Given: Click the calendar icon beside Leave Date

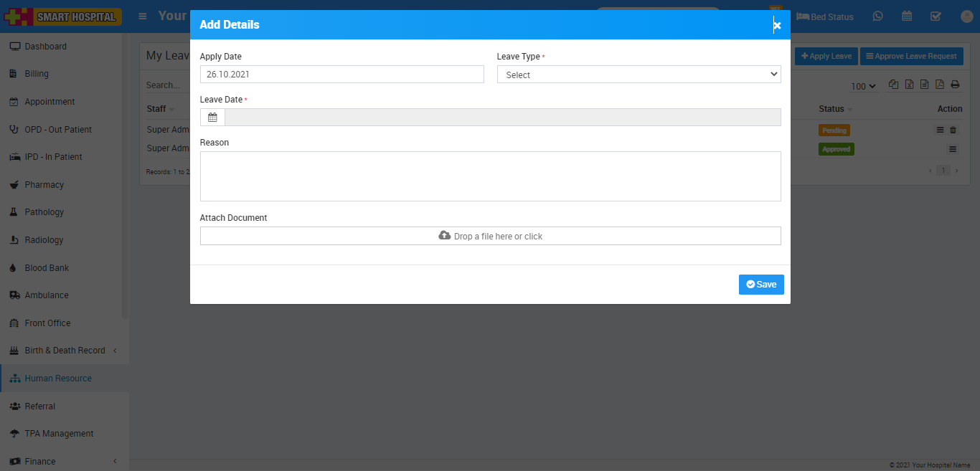Looking at the screenshot, I should tap(212, 118).
